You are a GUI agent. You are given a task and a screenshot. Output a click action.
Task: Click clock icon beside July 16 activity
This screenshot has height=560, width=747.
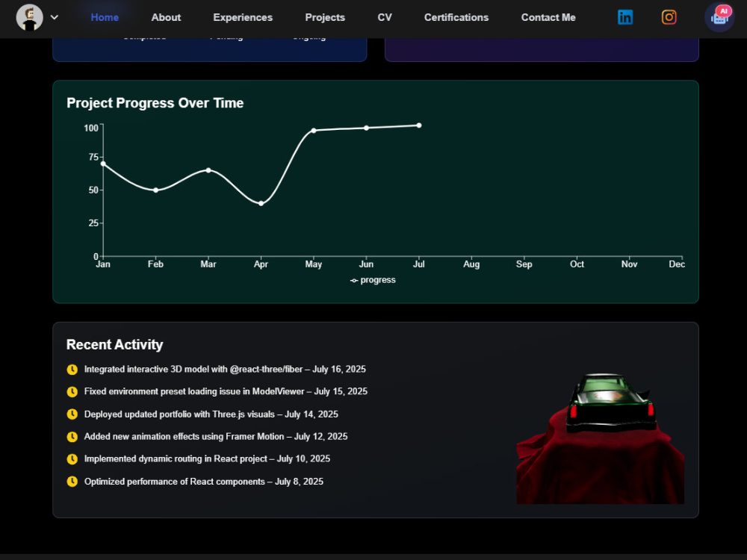[x=72, y=370]
